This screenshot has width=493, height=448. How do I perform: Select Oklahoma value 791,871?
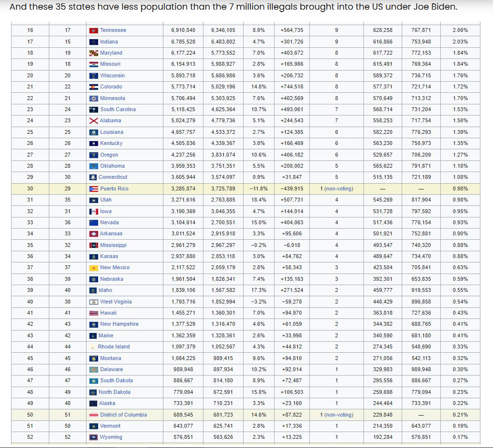coord(421,166)
